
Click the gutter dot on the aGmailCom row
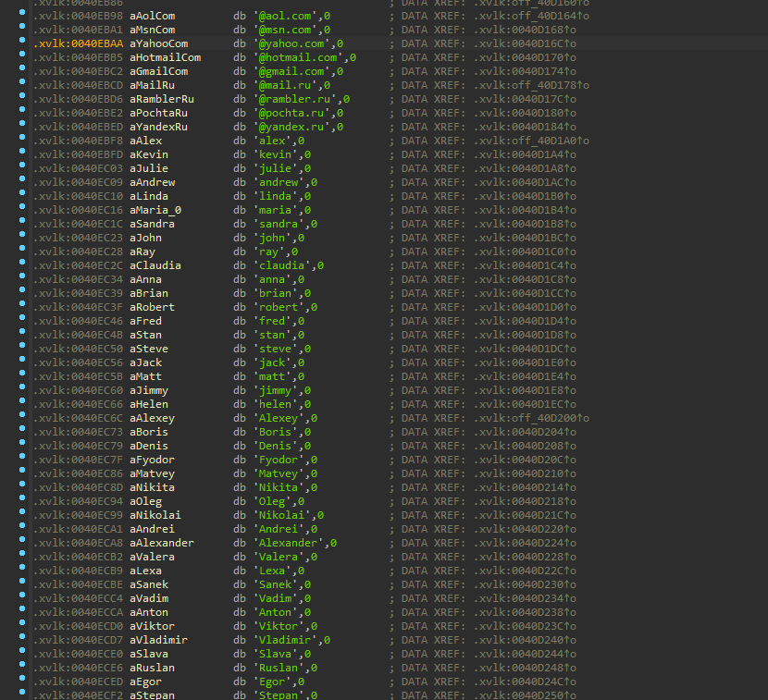tap(22, 71)
